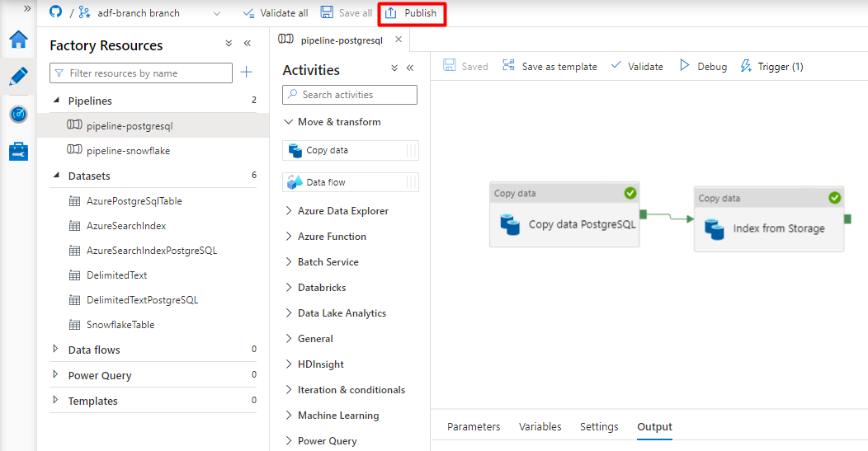Viewport: 868px width, 451px height.
Task: Collapse the Datasets tree section
Action: pyautogui.click(x=56, y=176)
